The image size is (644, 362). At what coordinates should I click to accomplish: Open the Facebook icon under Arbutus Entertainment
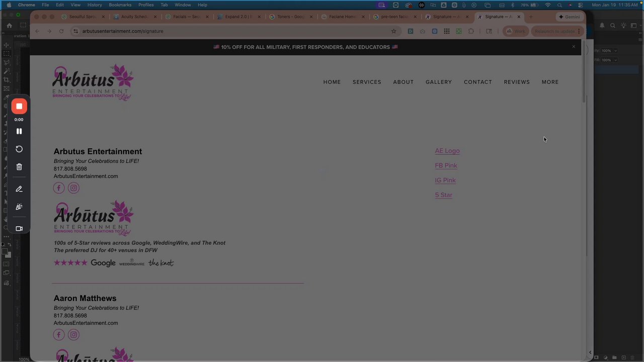[x=59, y=188]
